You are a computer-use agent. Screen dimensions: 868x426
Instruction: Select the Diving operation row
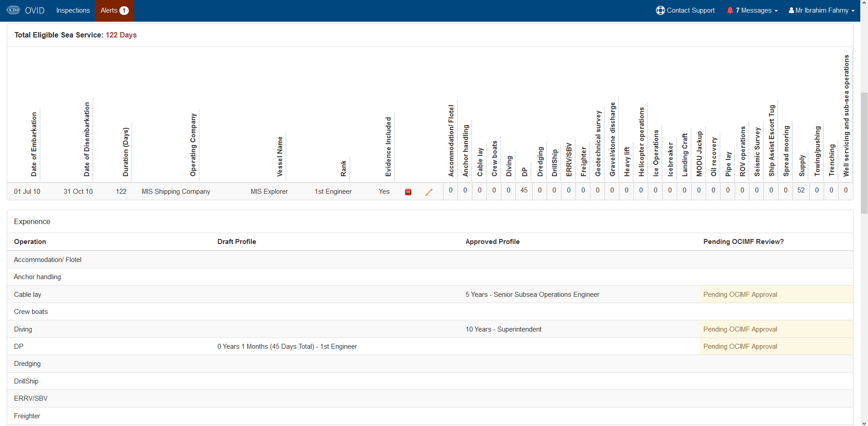coord(430,329)
